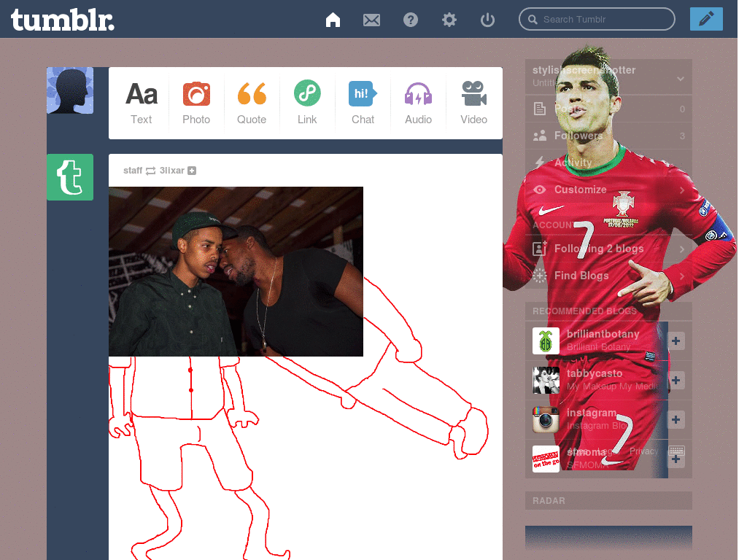Screen dimensions: 747x560
Task: Visit the 3lixar blog from post header
Action: (x=173, y=170)
